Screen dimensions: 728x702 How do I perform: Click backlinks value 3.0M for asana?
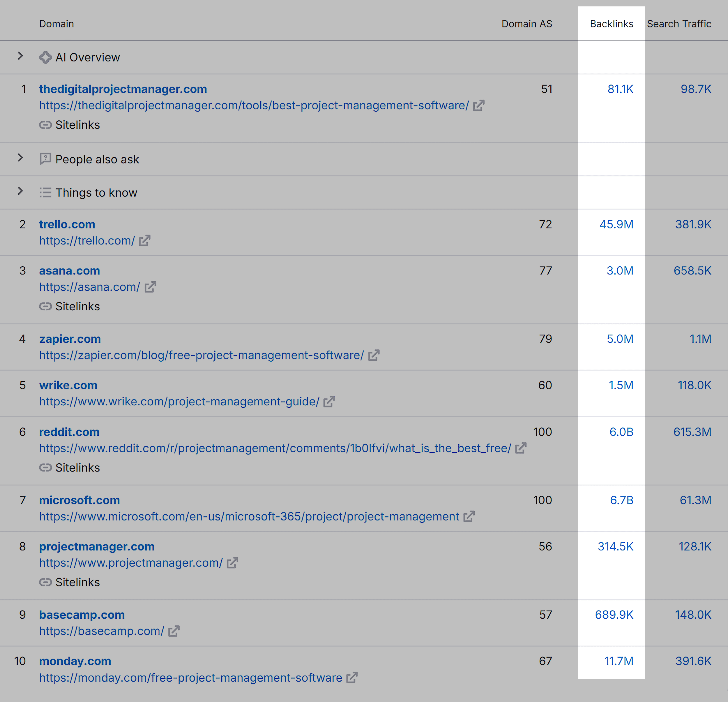click(x=620, y=271)
